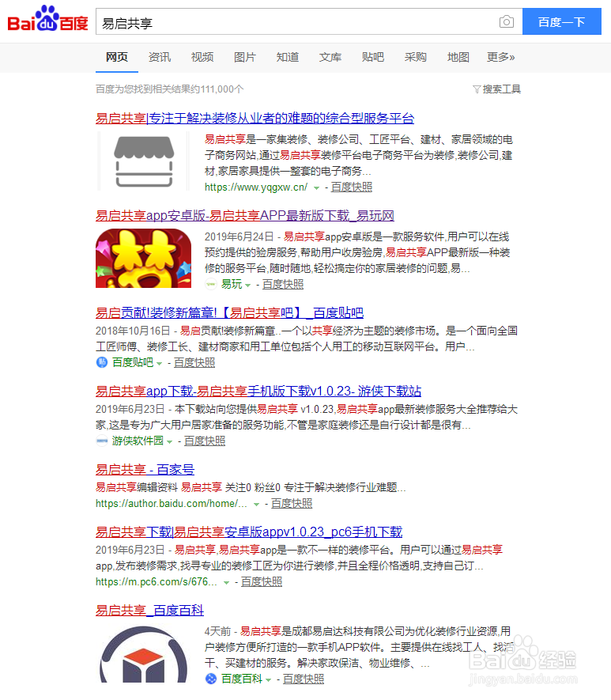Open 百度快照 for 游侠软件园 result

pos(205,441)
